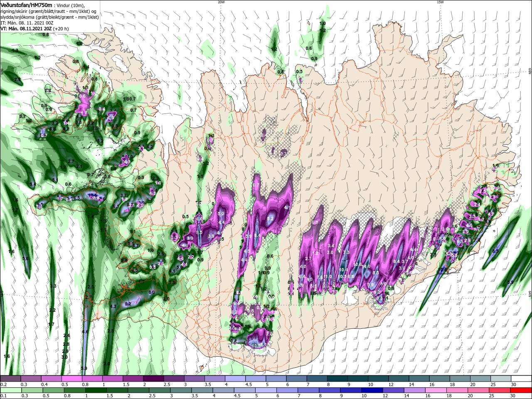
Task: Pick the white swatch ending the snow legend
Action: pyautogui.click(x=521, y=379)
